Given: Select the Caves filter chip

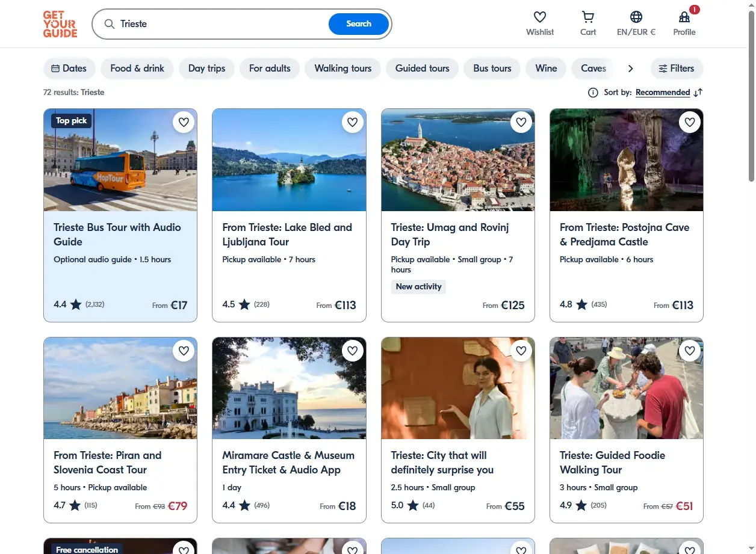Looking at the screenshot, I should coord(593,69).
